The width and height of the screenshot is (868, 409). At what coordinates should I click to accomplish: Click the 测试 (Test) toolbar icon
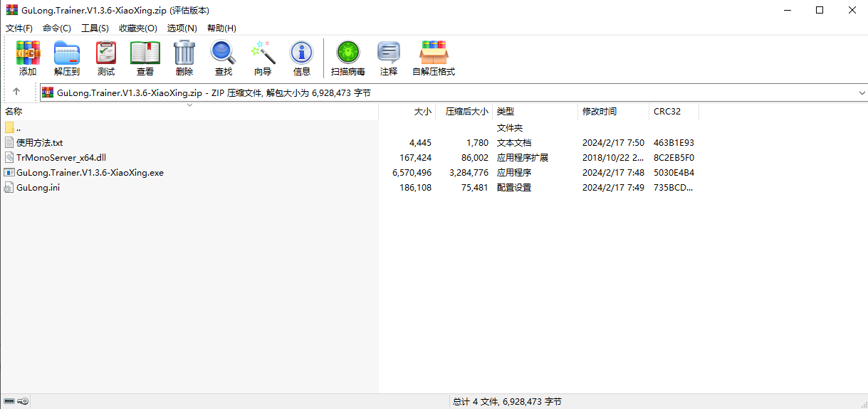(106, 53)
